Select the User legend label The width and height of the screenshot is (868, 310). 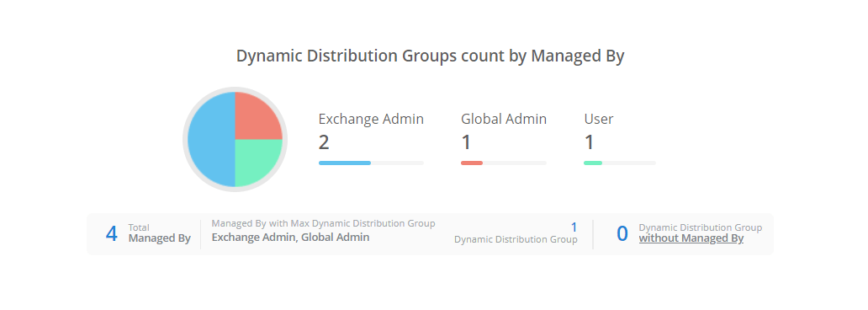[598, 120]
